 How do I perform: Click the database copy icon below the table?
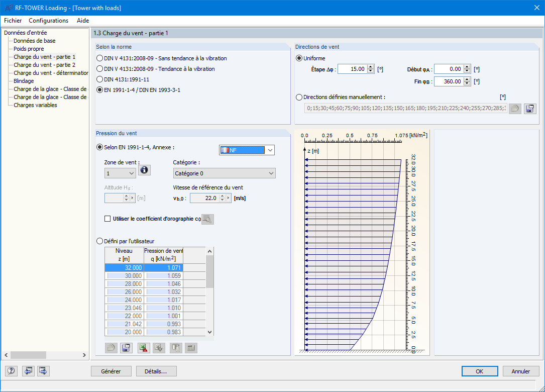pyautogui.click(x=176, y=348)
